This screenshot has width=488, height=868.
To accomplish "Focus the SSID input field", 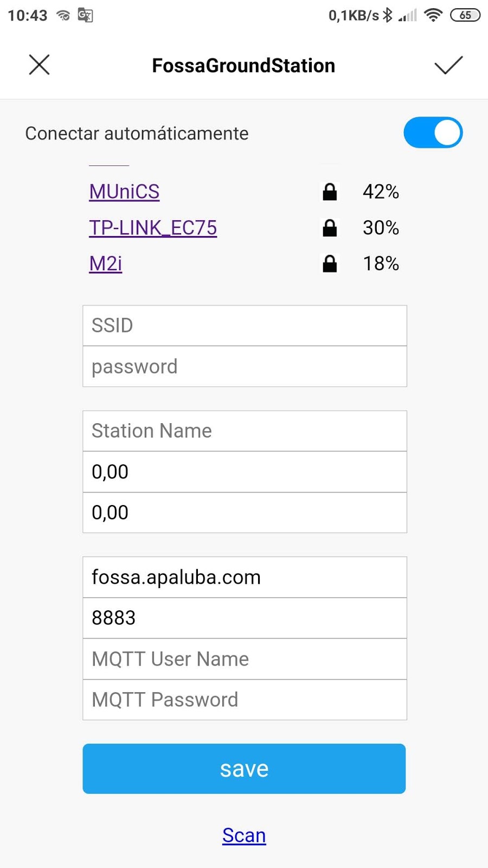I will coord(245,325).
